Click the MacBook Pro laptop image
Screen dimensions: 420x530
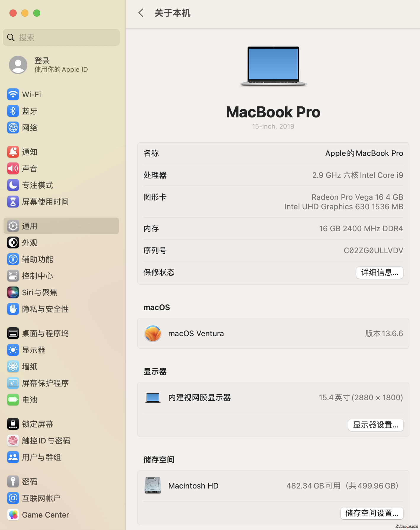(273, 66)
